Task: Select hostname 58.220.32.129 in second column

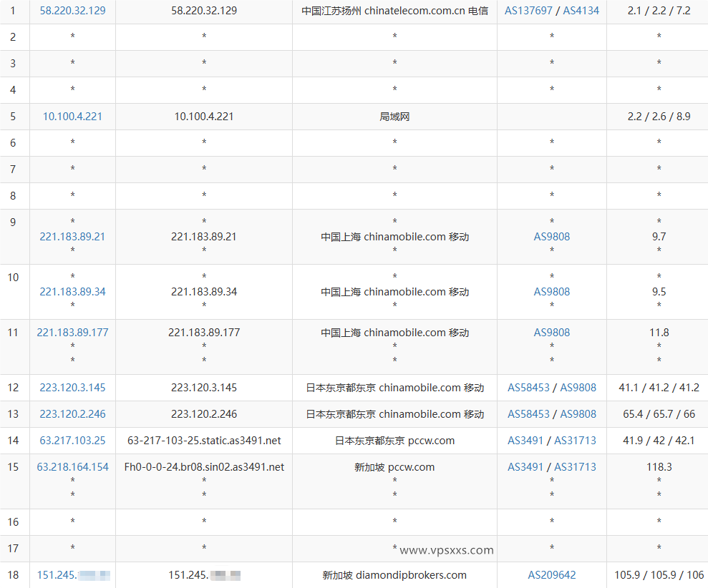Action: (x=204, y=11)
